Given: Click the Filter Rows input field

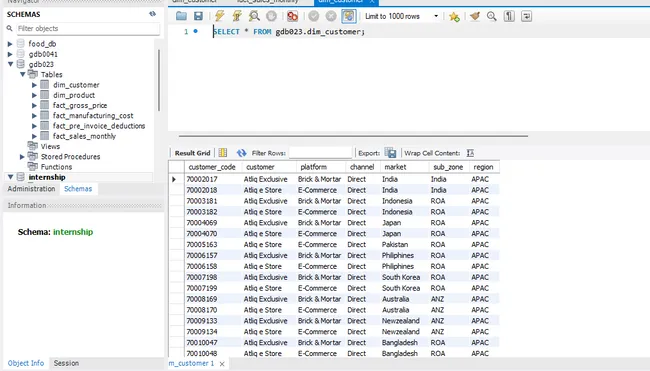Looking at the screenshot, I should [320, 153].
